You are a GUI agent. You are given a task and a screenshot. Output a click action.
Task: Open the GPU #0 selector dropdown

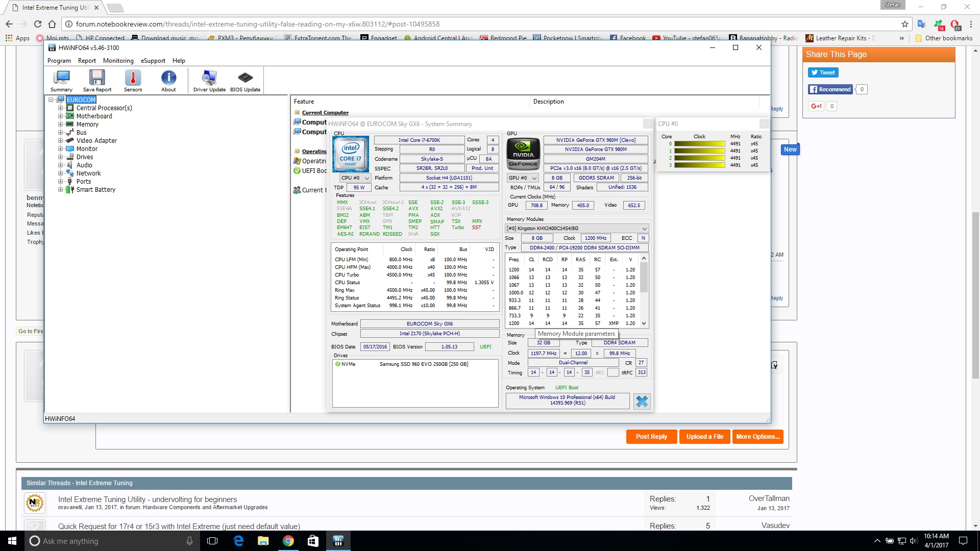[x=523, y=178]
